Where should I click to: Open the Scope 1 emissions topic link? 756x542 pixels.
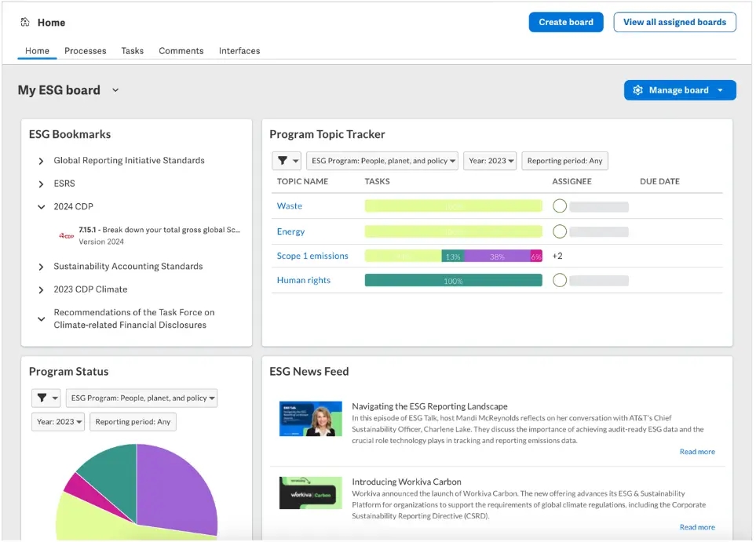point(312,256)
